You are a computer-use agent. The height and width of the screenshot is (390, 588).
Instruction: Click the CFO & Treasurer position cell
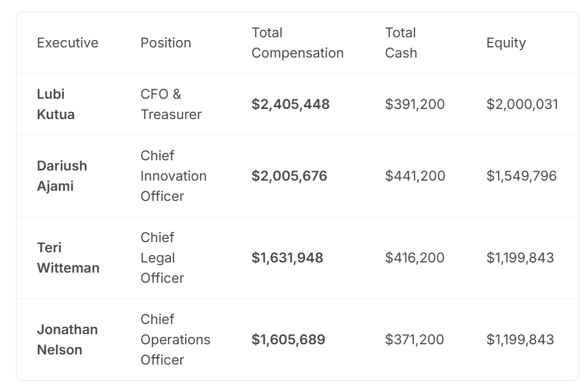click(x=171, y=104)
